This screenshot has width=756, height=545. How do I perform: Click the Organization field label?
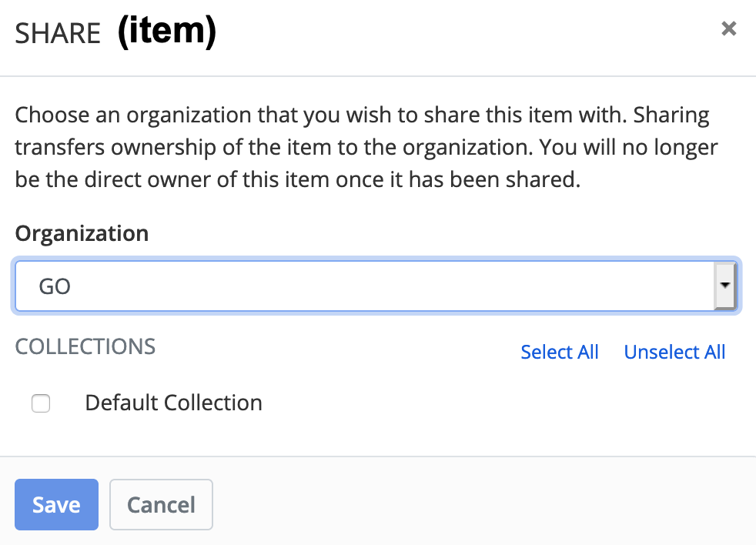click(x=82, y=233)
